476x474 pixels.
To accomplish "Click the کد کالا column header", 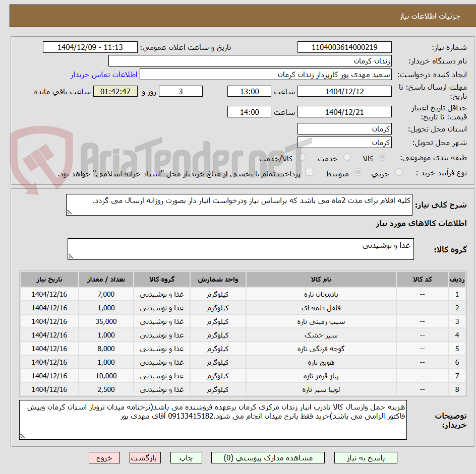I will tap(422, 279).
